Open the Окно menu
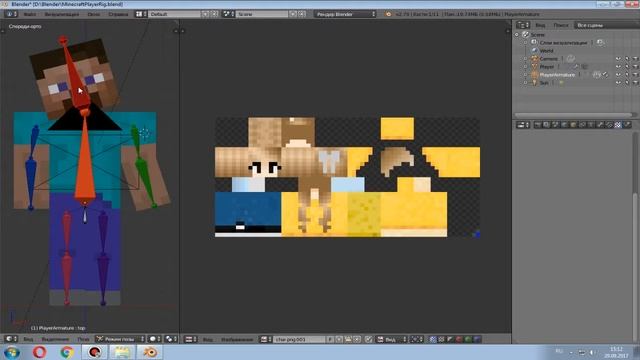The height and width of the screenshot is (360, 640). [93, 14]
